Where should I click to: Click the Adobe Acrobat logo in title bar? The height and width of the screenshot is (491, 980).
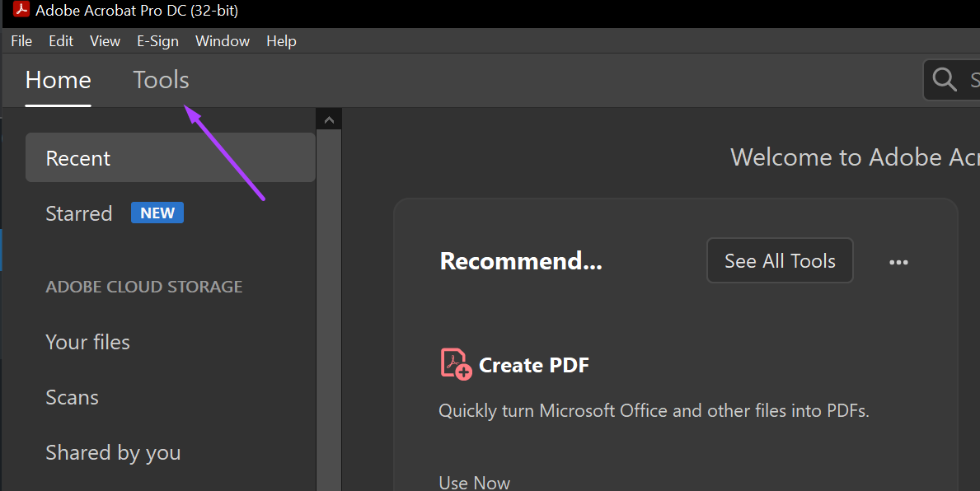tap(20, 11)
